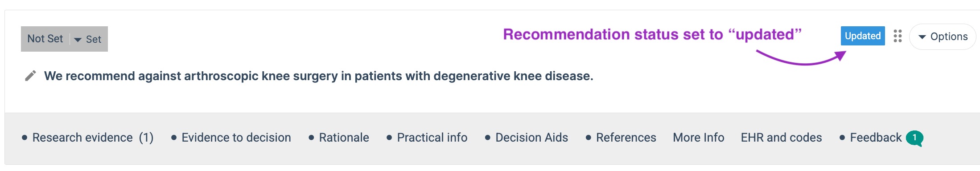The image size is (980, 171).
Task: Click the bullet dot before Research evidence
Action: coord(25,138)
